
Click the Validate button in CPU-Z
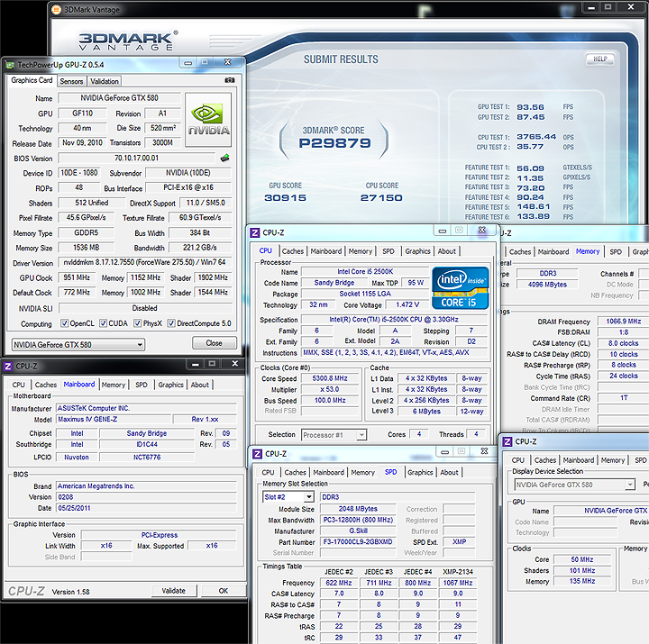tap(173, 591)
